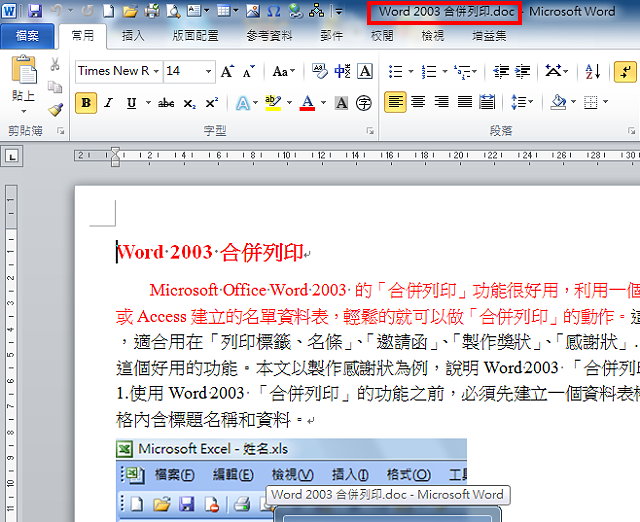Insert a picture from the quick access toolbar

point(253,11)
